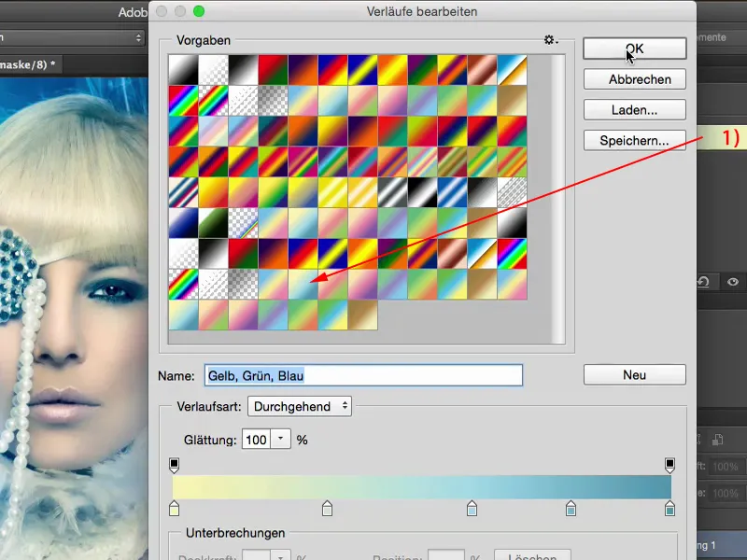
Task: Select black-to-white preset ending sixth row
Action: [x=512, y=223]
